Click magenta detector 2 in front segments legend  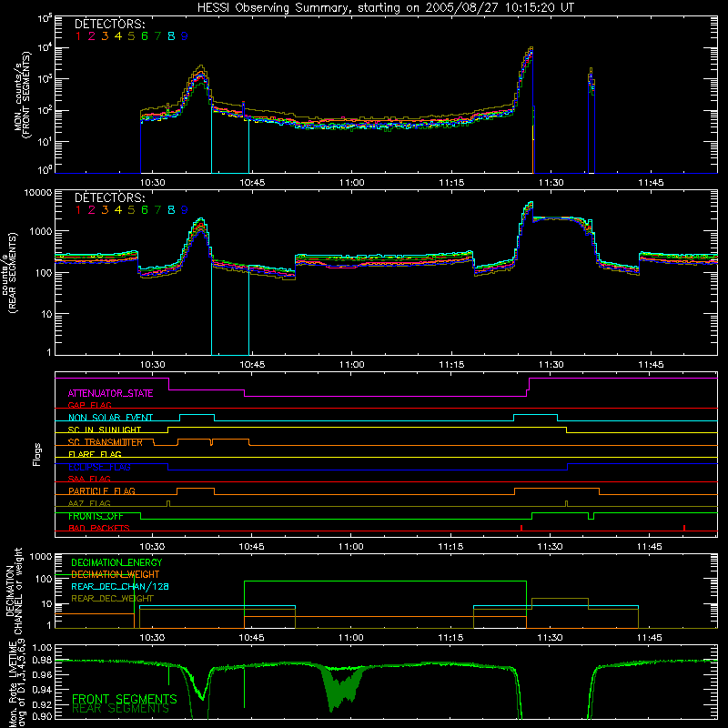tap(92, 36)
